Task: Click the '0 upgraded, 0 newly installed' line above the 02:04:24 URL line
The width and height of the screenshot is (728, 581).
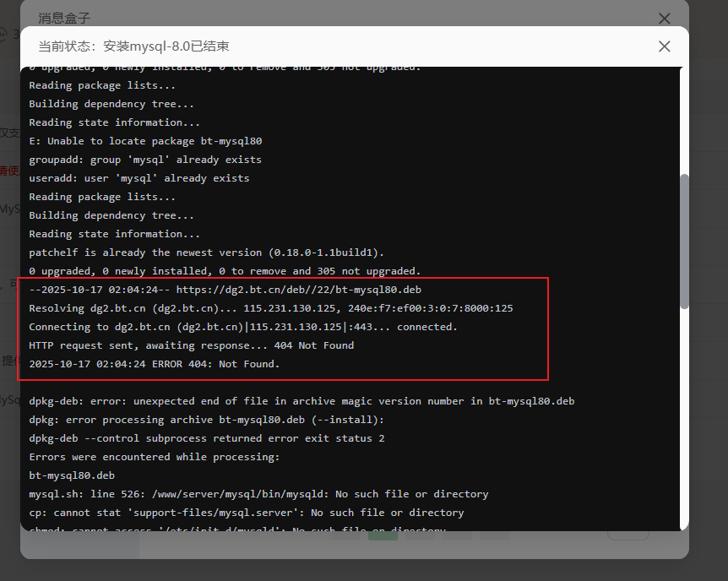Action: point(225,271)
